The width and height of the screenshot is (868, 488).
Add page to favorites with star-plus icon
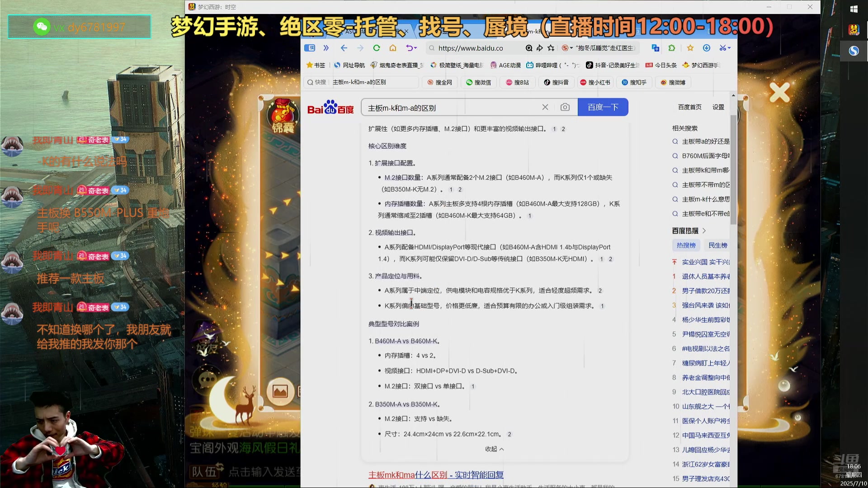[551, 48]
